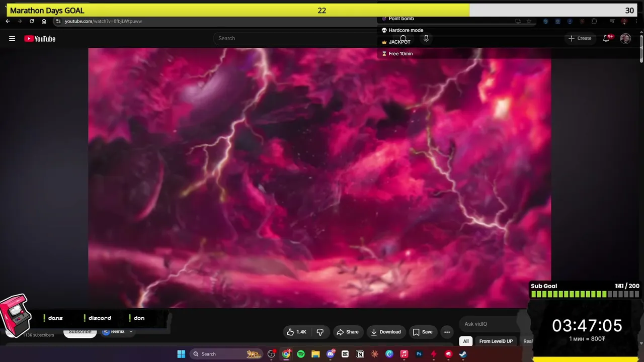Screen dimensions: 644x362
Task: Open the browser extensions puzzle icon
Action: tap(594, 21)
